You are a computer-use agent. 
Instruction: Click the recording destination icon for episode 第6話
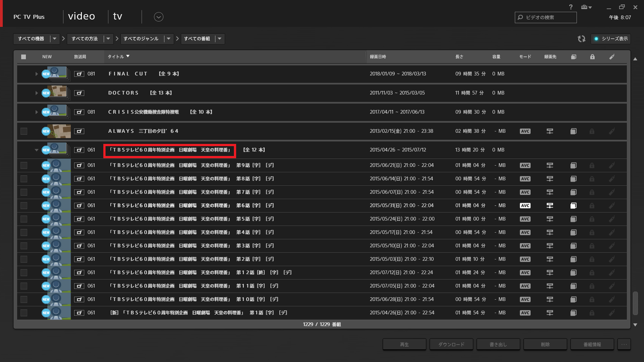tap(550, 206)
